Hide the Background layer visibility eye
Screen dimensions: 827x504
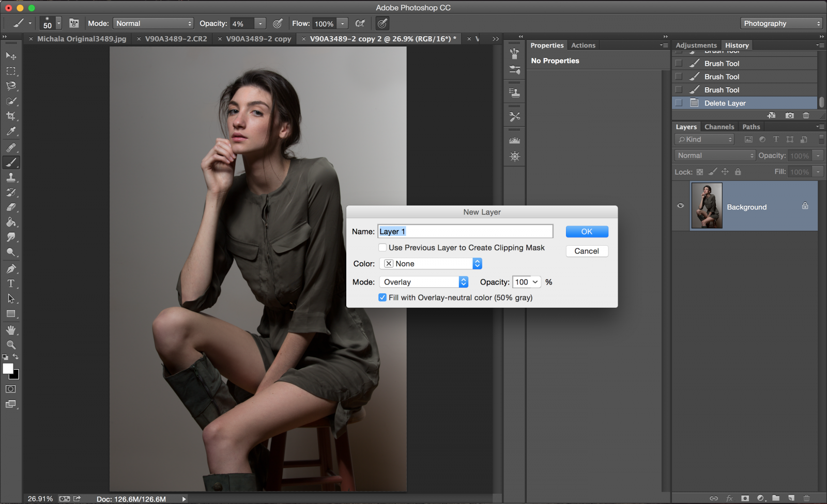coord(680,206)
